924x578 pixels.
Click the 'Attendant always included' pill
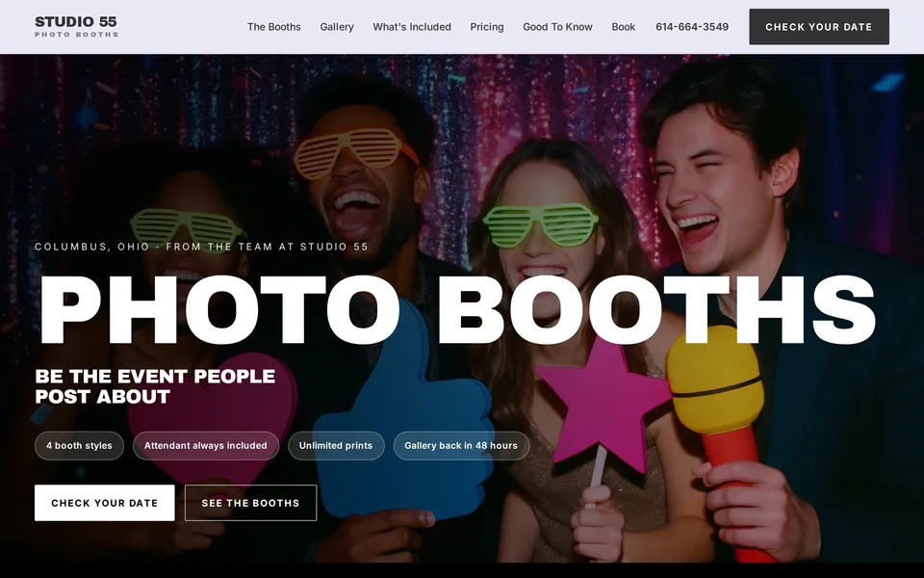206,446
